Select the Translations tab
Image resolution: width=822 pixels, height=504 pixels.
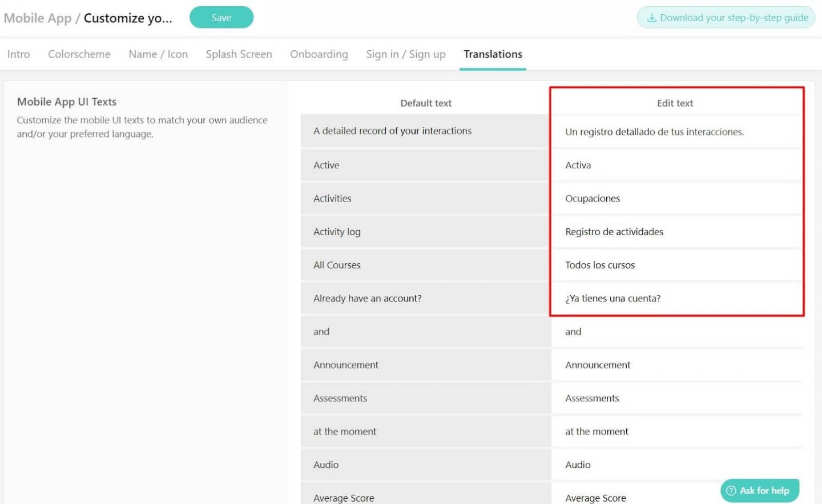[493, 54]
